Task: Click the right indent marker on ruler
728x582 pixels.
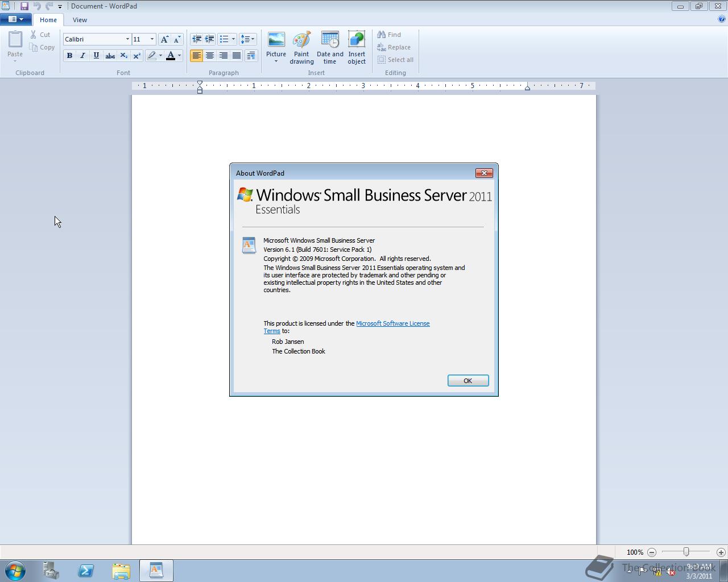Action: pyautogui.click(x=527, y=88)
